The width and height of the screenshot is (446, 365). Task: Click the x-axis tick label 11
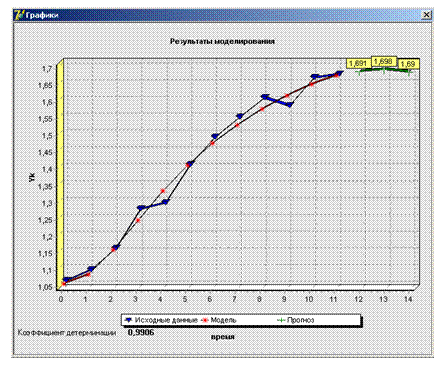pos(333,299)
